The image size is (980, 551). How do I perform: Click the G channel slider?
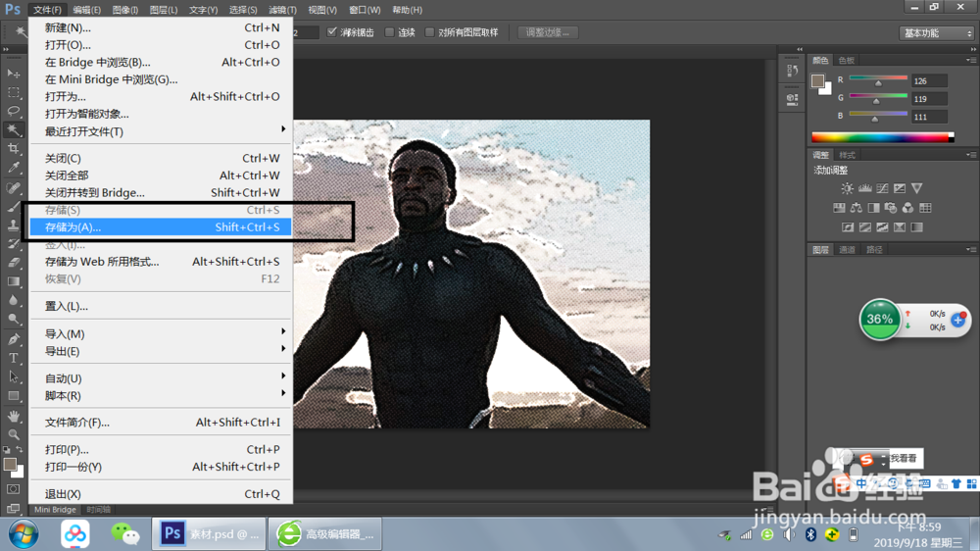click(x=878, y=98)
